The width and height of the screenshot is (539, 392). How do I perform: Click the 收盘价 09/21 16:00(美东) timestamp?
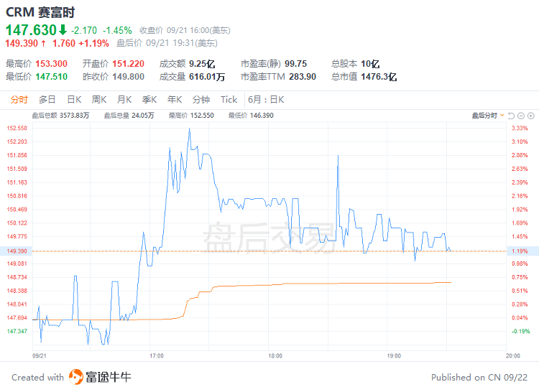[185, 31]
